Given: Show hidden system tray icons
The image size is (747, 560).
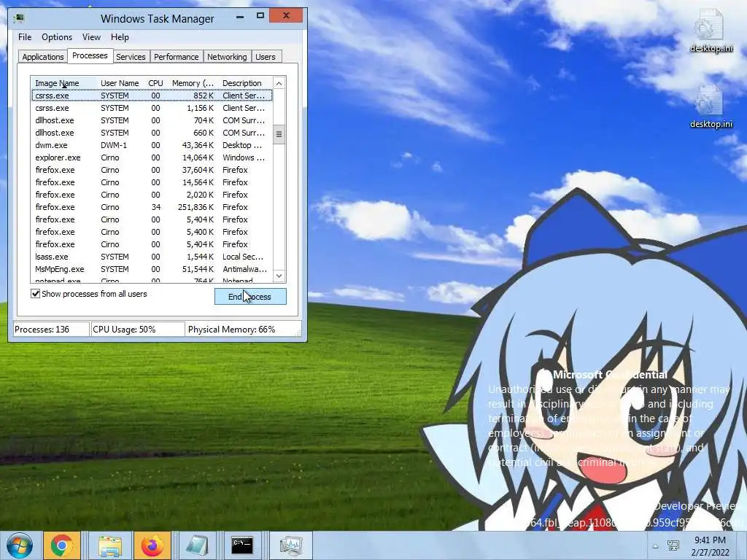Looking at the screenshot, I should click(x=655, y=546).
